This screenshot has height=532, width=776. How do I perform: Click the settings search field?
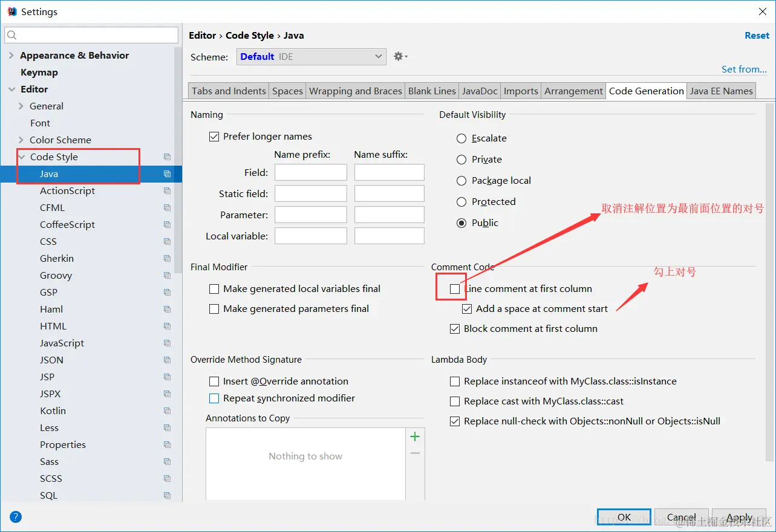pos(91,36)
